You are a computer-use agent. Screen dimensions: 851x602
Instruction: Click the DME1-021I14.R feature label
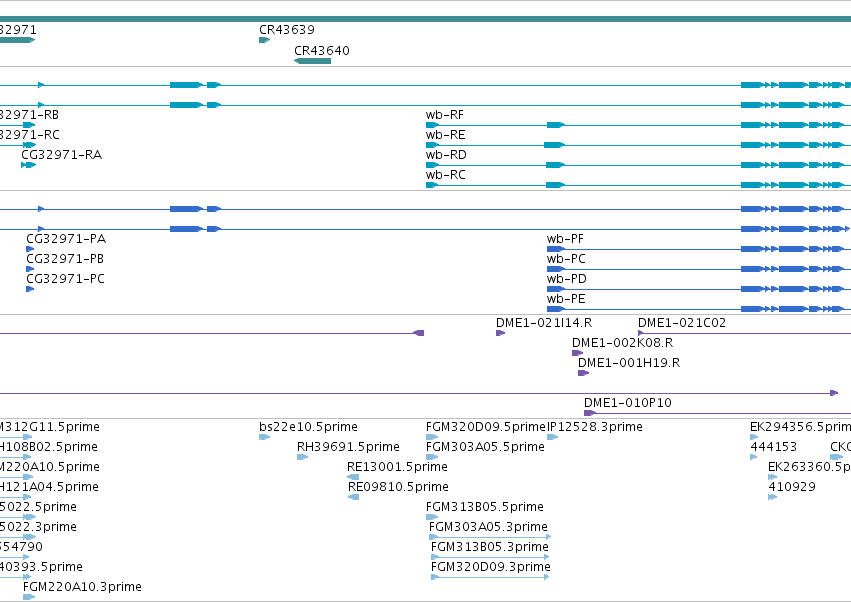[544, 323]
